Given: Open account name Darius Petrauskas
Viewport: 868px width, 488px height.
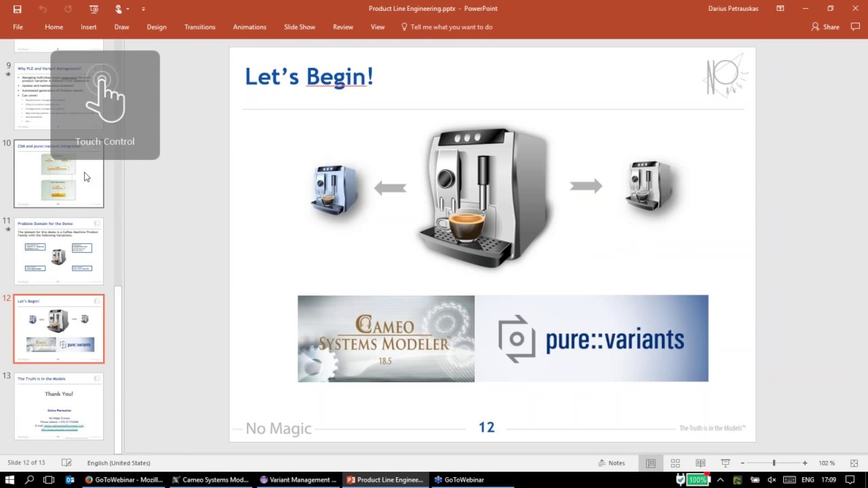Looking at the screenshot, I should coord(733,9).
